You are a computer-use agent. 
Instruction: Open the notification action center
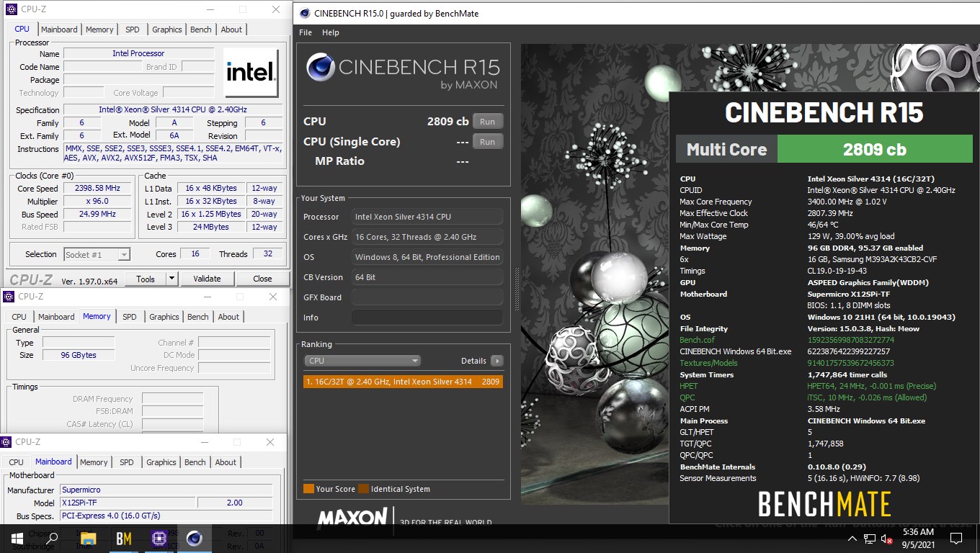tap(956, 539)
